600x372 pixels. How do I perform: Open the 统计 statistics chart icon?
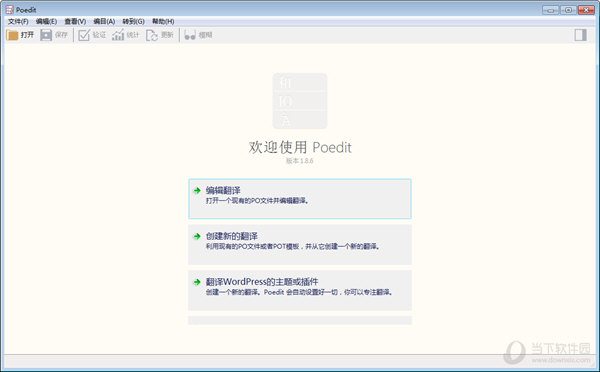click(x=118, y=35)
